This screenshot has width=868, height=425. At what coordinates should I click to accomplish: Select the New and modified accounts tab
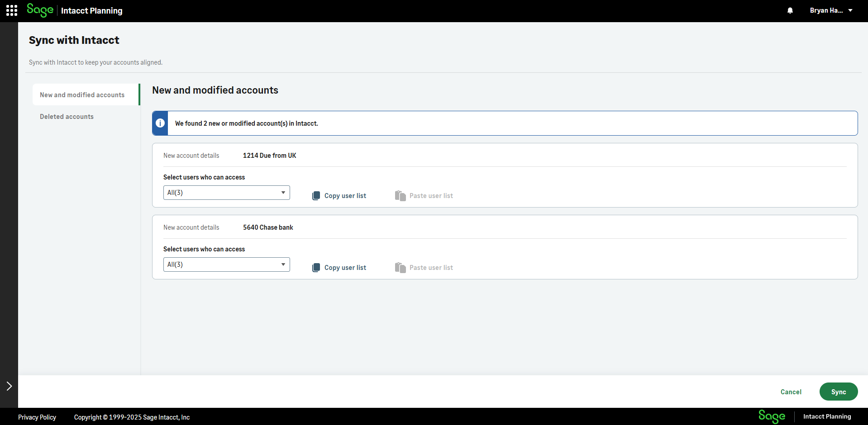coord(82,95)
